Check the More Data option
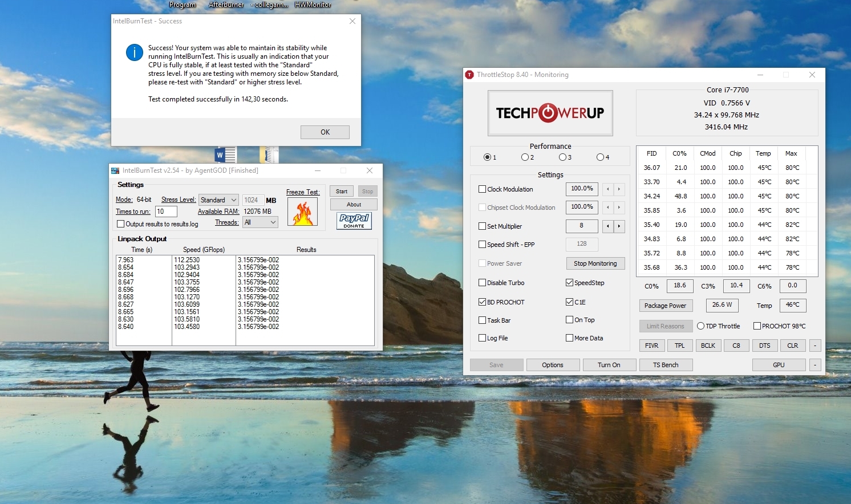Viewport: 851px width, 504px height. [x=570, y=338]
